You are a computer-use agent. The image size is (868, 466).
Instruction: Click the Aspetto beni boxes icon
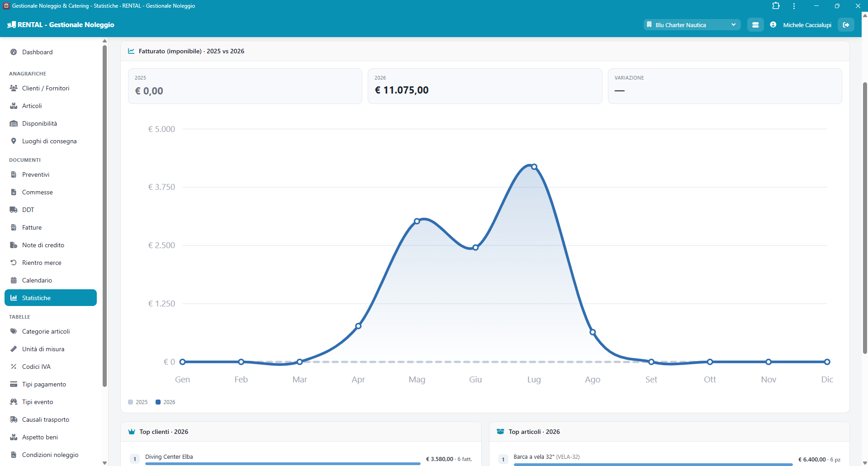(14, 437)
